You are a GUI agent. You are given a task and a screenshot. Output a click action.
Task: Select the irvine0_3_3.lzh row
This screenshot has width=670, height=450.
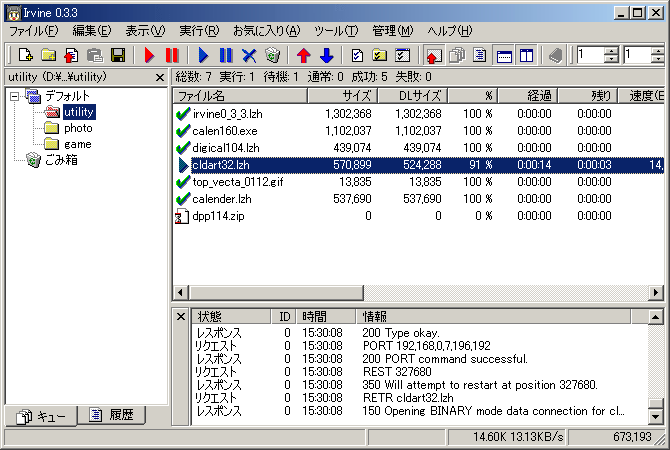tap(419, 114)
